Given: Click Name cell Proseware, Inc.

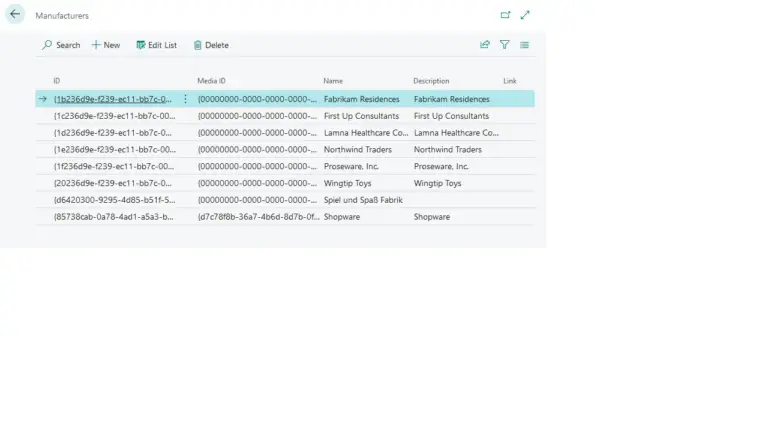Looking at the screenshot, I should tap(351, 167).
